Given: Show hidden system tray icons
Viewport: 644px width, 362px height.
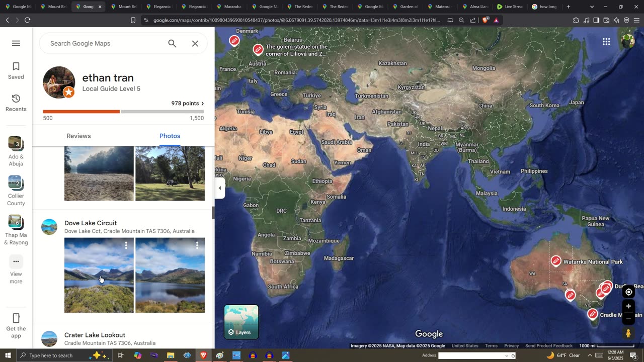Looking at the screenshot, I should click(x=590, y=355).
